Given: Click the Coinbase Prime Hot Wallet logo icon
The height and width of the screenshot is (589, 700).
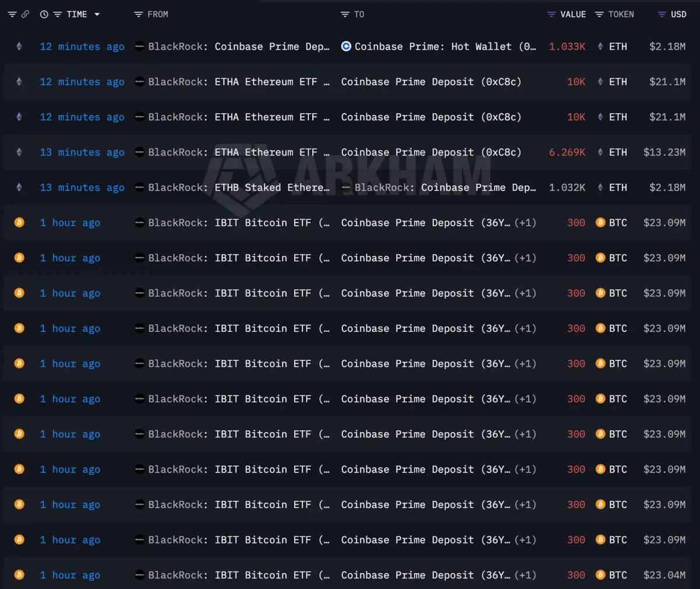Looking at the screenshot, I should (x=346, y=46).
